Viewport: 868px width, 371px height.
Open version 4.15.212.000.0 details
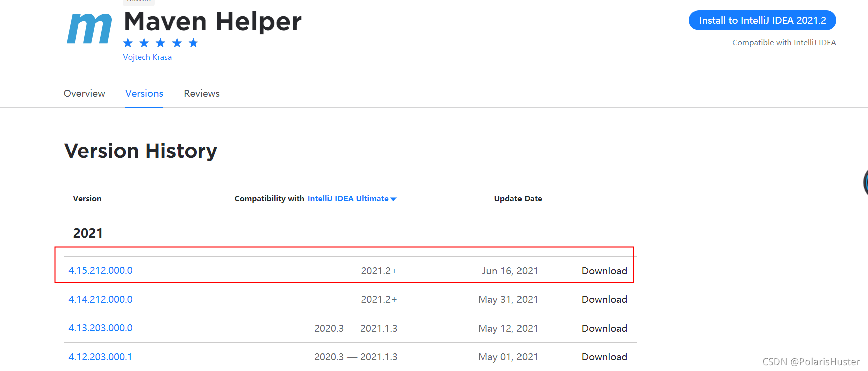[x=100, y=270]
